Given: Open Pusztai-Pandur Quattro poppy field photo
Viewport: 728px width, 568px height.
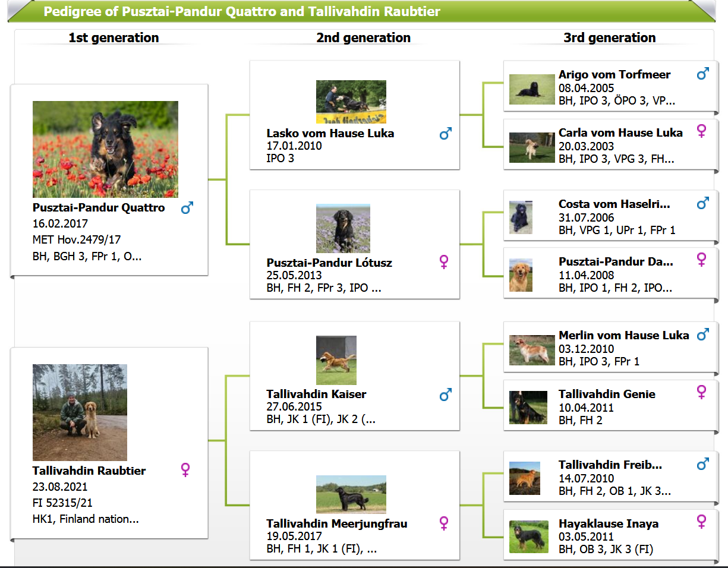Looking at the screenshot, I should coord(105,149).
